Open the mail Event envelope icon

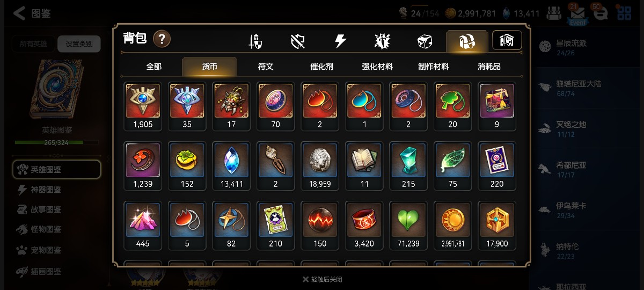[x=578, y=15]
